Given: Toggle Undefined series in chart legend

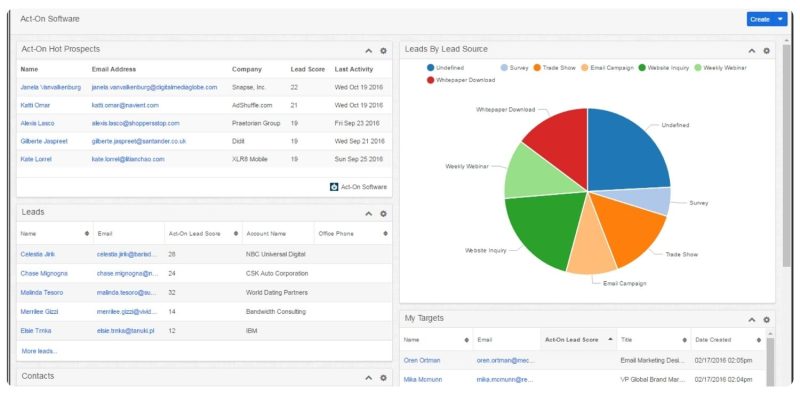Looking at the screenshot, I should (x=446, y=67).
